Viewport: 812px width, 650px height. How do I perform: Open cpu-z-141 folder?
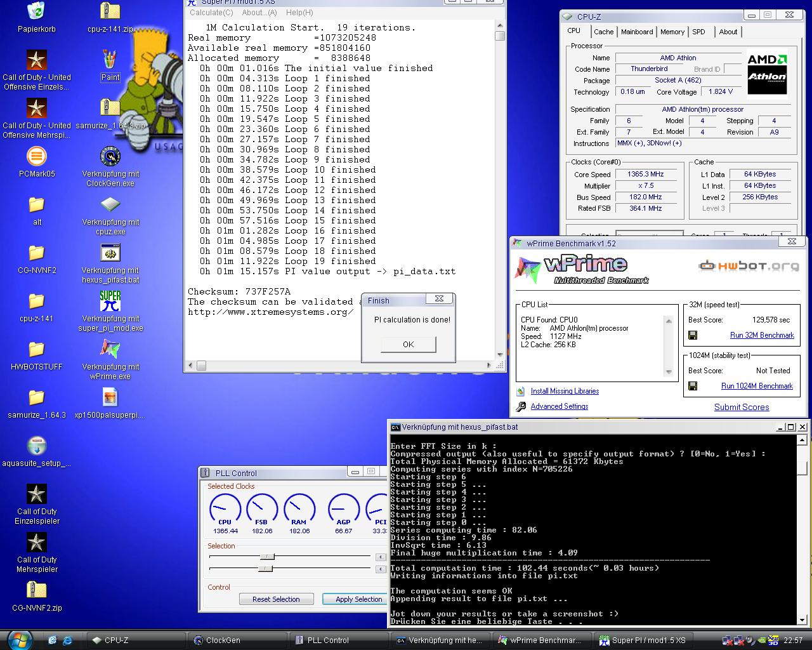pyautogui.click(x=37, y=307)
